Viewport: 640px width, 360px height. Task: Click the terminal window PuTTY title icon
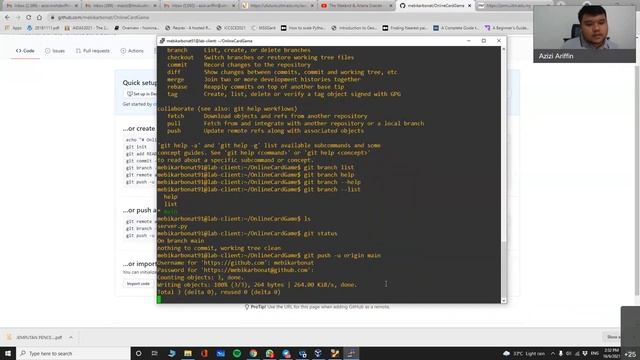coord(162,41)
